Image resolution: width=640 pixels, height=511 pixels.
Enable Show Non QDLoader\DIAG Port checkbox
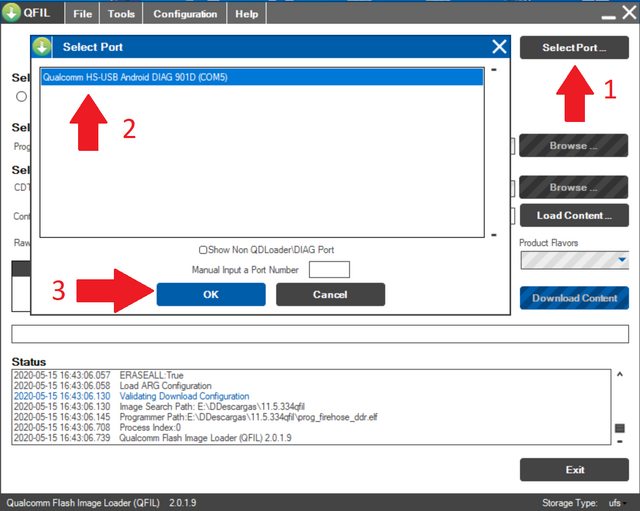tap(202, 250)
